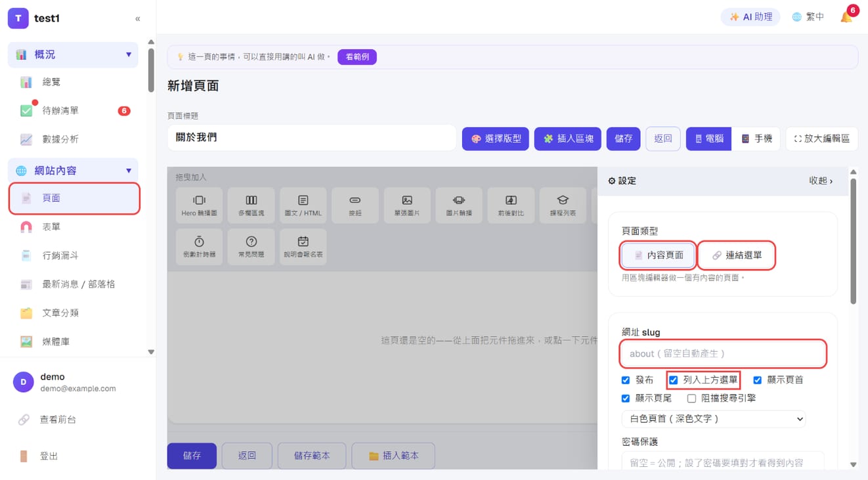This screenshot has height=480, width=868.
Task: Open the 繁中 language selector
Action: pyautogui.click(x=808, y=17)
